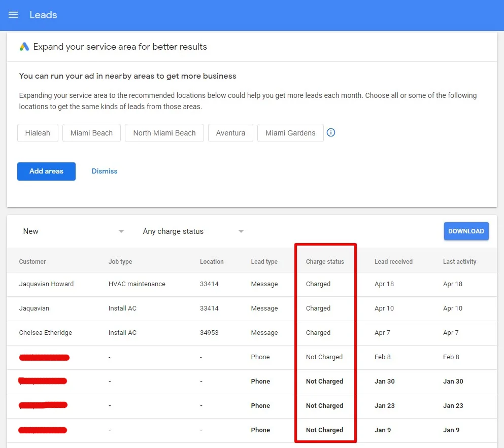Screen dimensions: 504x448
Task: Select the Miami Gardens area chip
Action: click(x=290, y=132)
